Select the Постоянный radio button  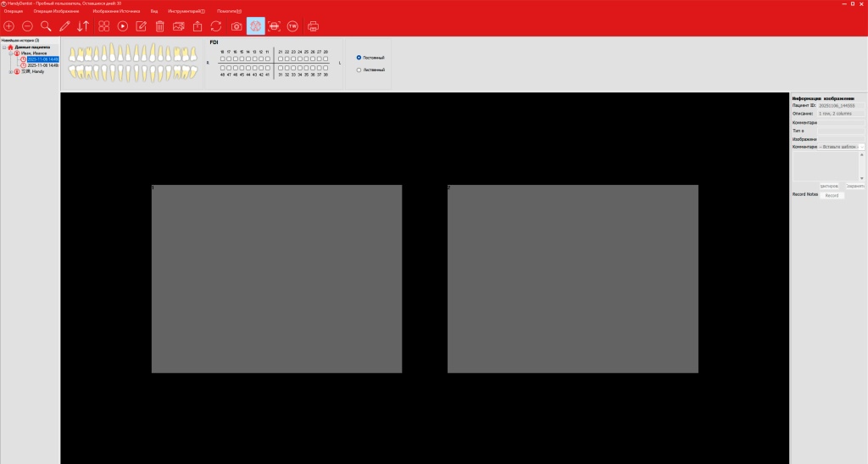tap(359, 58)
